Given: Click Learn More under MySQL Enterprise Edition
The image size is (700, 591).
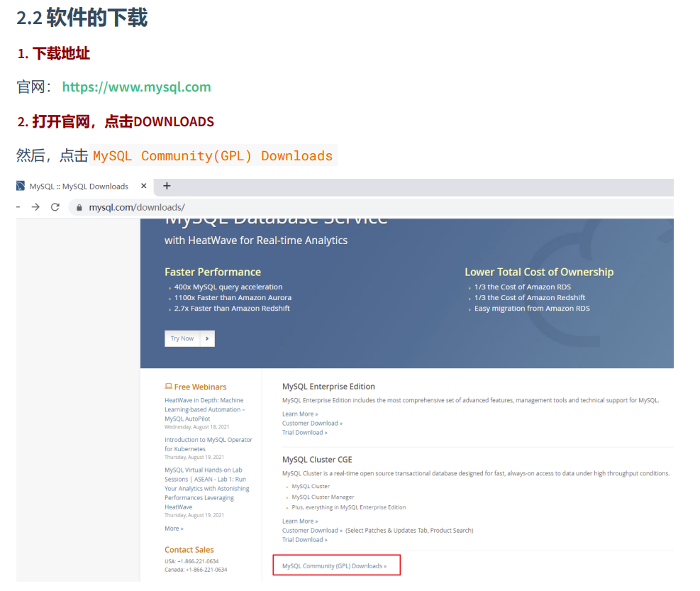Looking at the screenshot, I should [x=300, y=414].
